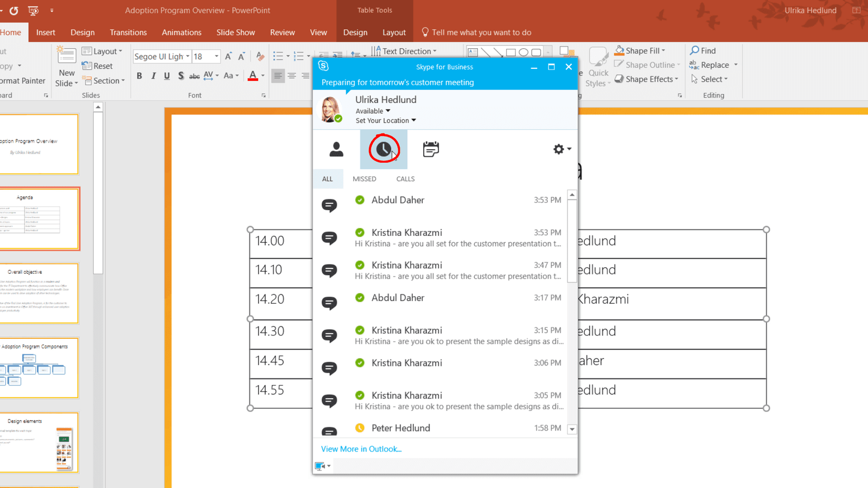Toggle Italic formatting
The image size is (868, 488).
(x=153, y=76)
